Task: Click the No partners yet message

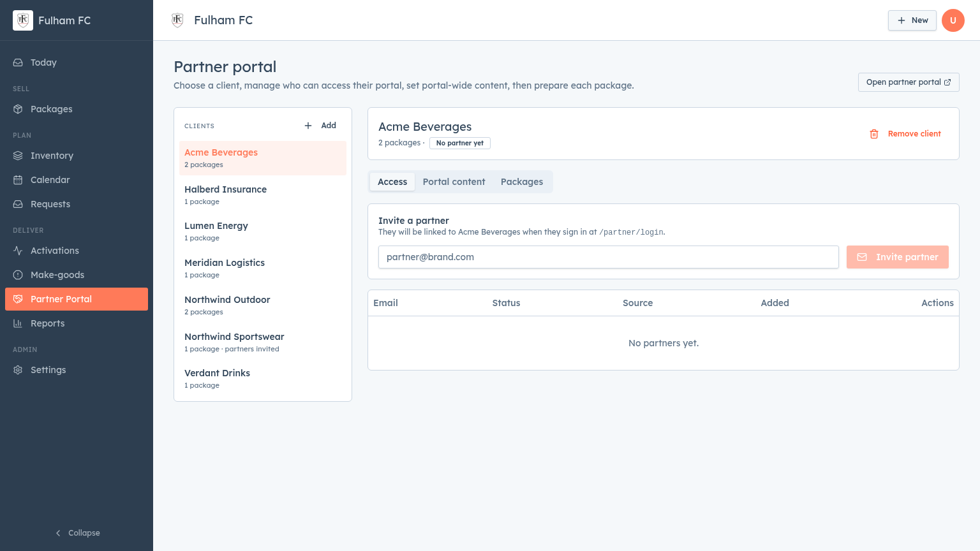Action: tap(664, 343)
